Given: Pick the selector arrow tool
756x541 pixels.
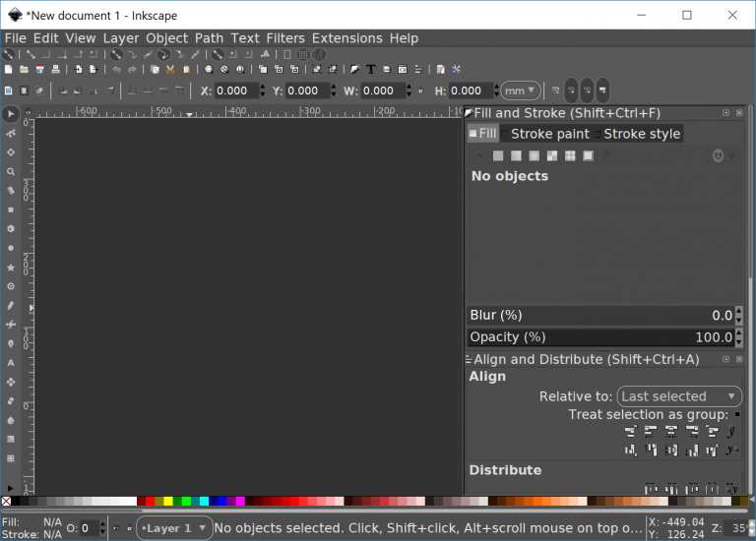Looking at the screenshot, I should [11, 114].
